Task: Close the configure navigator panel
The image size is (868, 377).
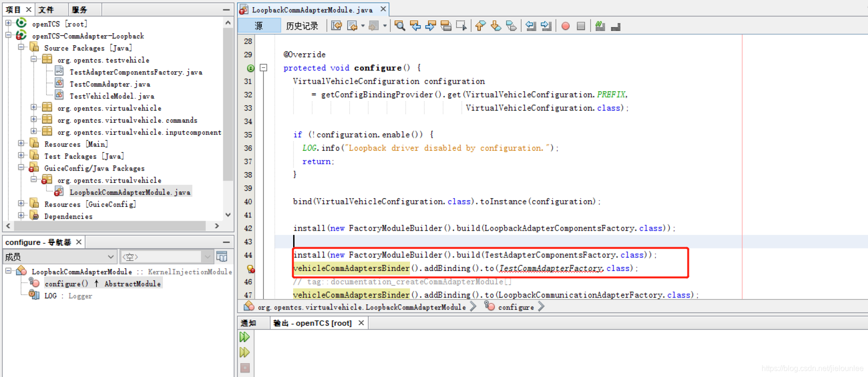Action: coord(79,242)
